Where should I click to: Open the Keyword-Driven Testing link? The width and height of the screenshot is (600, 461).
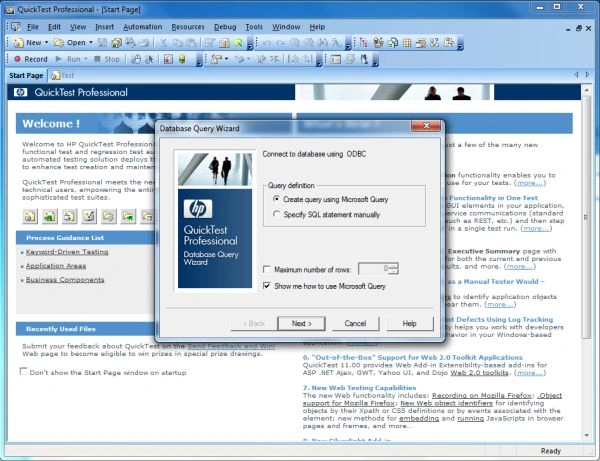coord(67,252)
